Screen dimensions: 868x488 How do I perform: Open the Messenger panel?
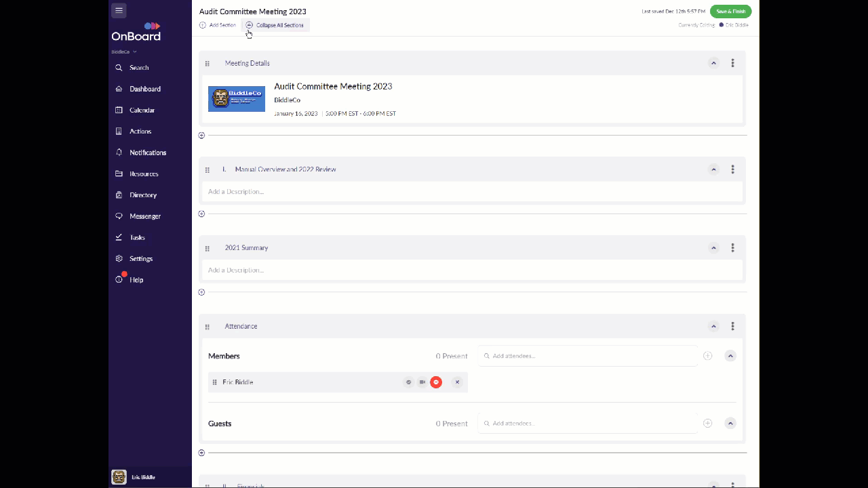pyautogui.click(x=144, y=216)
